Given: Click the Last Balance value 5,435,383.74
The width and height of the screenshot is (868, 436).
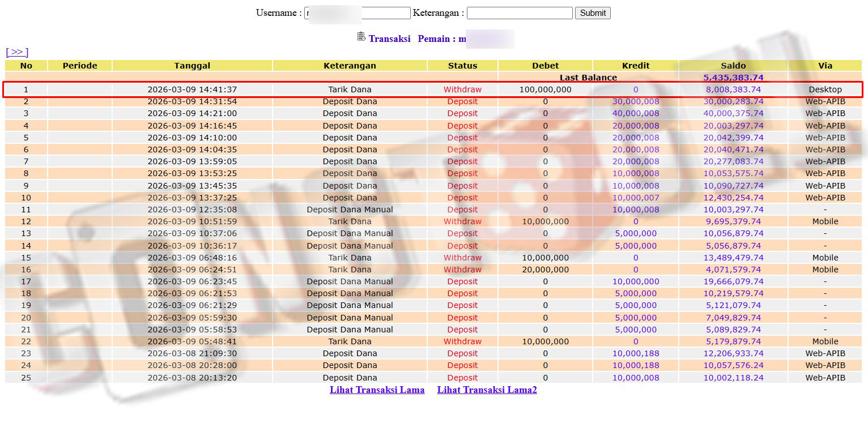Looking at the screenshot, I should click(x=733, y=78).
